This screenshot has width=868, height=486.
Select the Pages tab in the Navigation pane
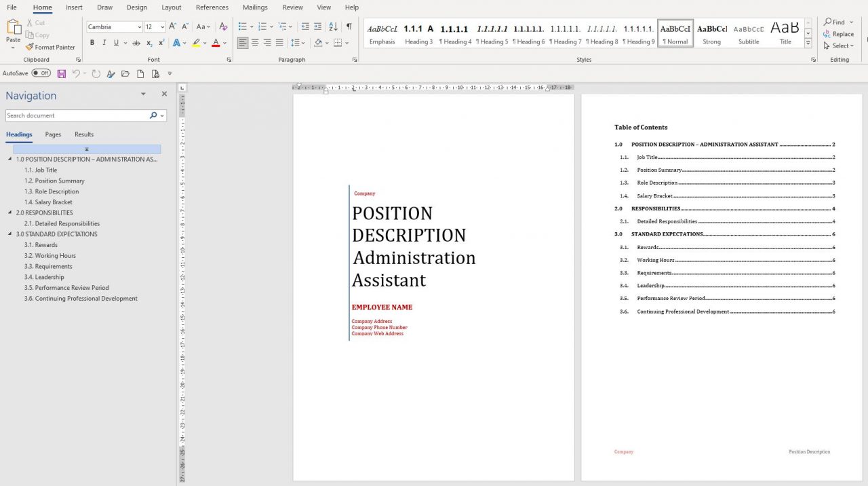[x=53, y=134]
